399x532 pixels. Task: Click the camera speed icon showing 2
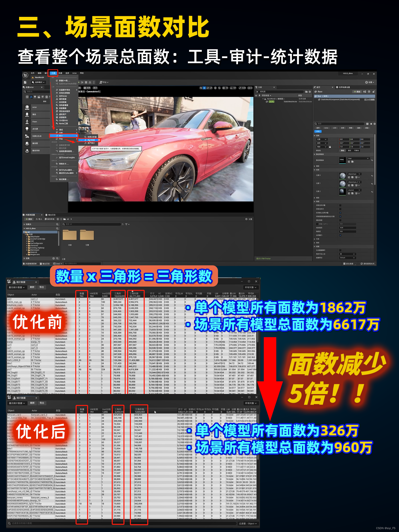click(x=250, y=88)
